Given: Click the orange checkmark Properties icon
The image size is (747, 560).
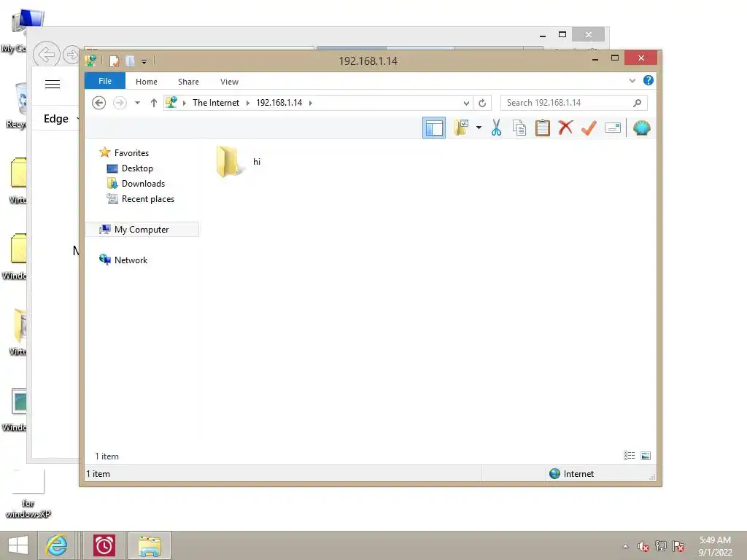Looking at the screenshot, I should [589, 128].
